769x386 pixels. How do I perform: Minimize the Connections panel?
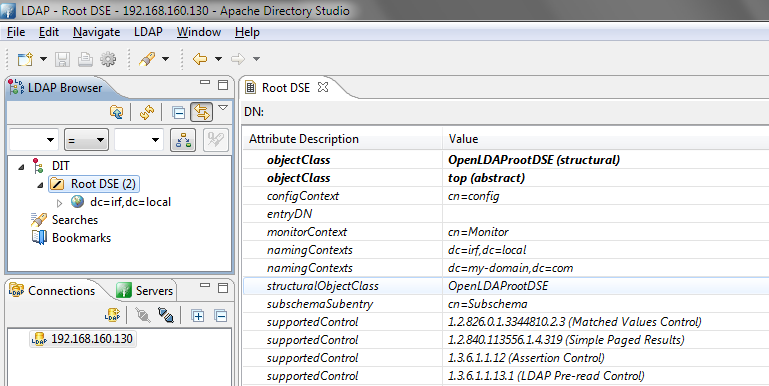pyautogui.click(x=205, y=285)
